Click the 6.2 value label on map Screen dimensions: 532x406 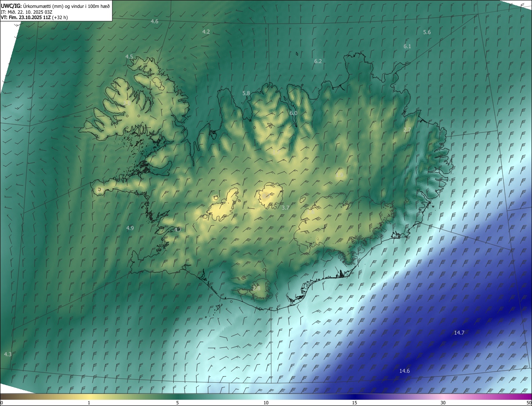point(318,61)
